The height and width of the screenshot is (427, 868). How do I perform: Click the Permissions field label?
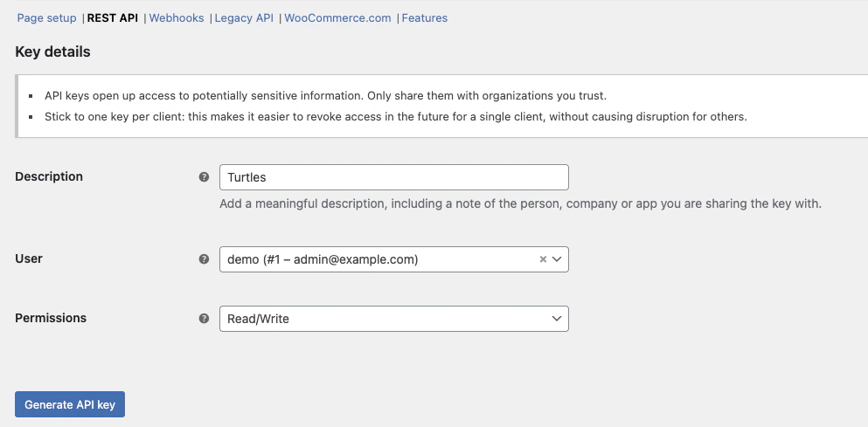click(51, 318)
